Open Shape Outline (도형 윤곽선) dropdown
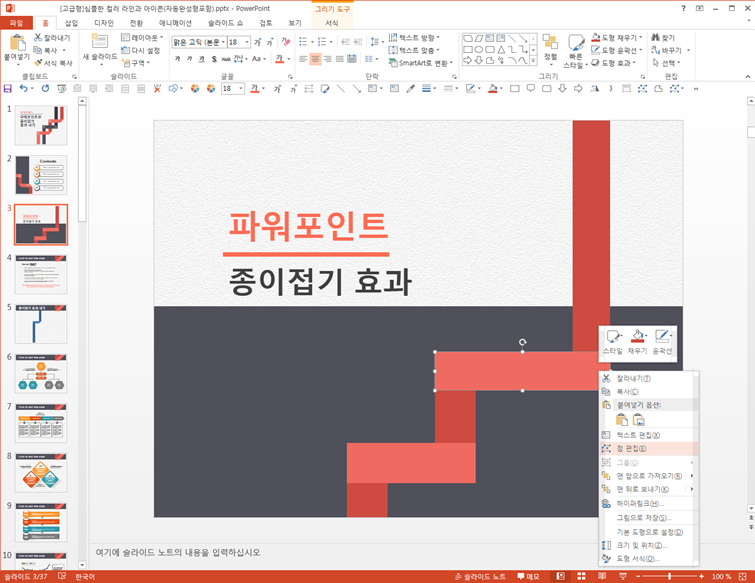This screenshot has height=583, width=755. coord(617,50)
